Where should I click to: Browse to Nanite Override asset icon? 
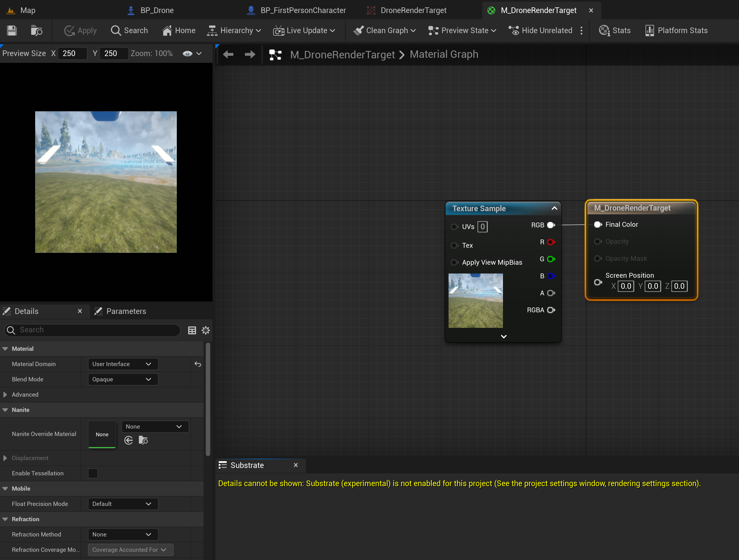[143, 440]
